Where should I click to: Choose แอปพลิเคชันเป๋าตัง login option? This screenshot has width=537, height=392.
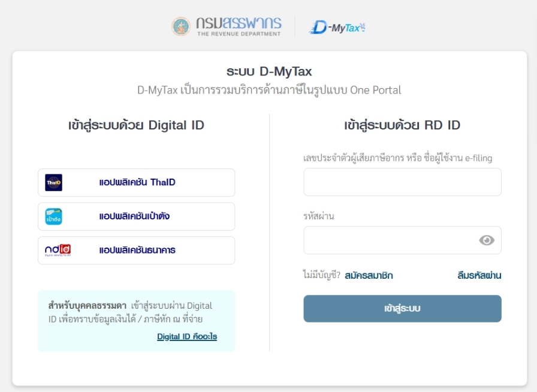(134, 216)
